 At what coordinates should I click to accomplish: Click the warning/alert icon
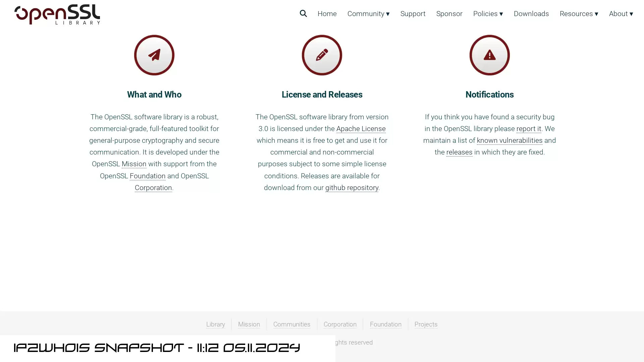click(x=490, y=55)
